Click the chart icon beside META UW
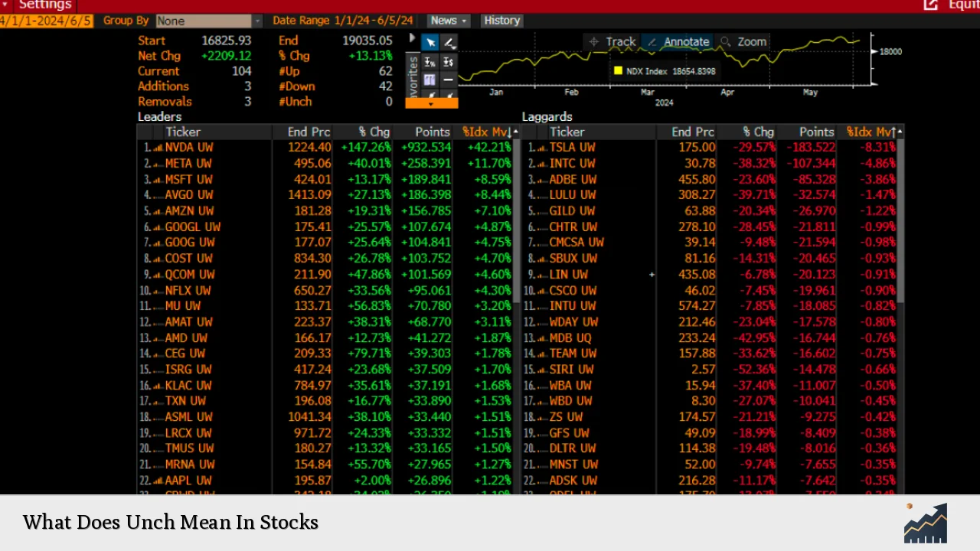The width and height of the screenshot is (980, 551). pyautogui.click(x=158, y=164)
